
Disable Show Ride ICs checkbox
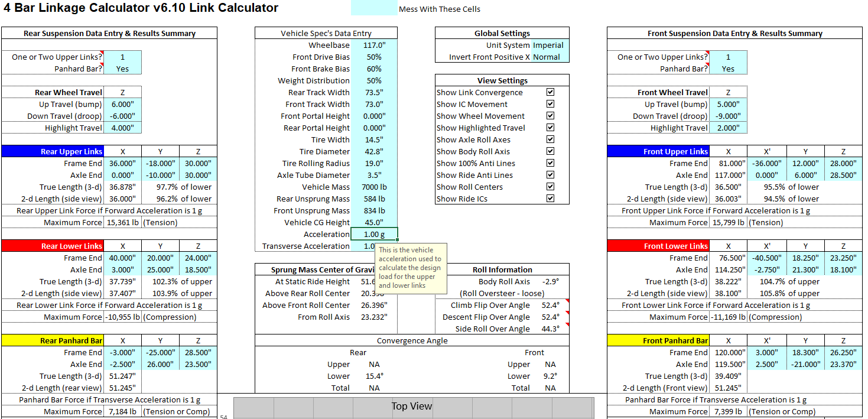pos(550,199)
